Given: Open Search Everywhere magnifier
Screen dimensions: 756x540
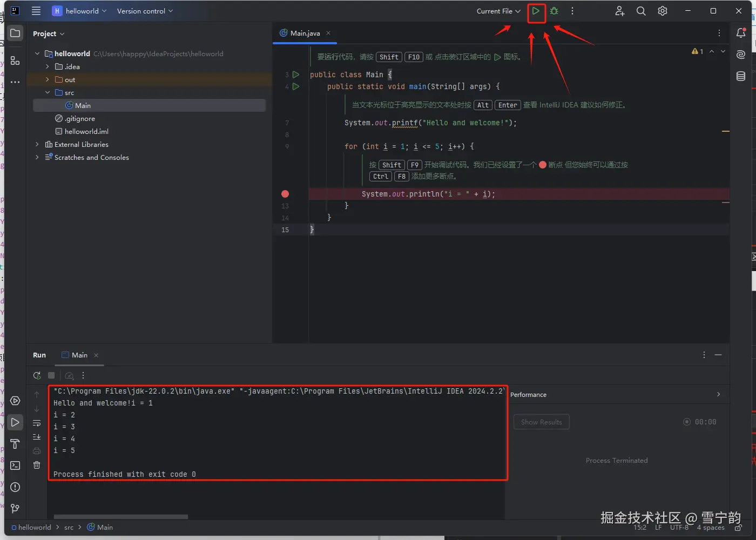Looking at the screenshot, I should (641, 11).
